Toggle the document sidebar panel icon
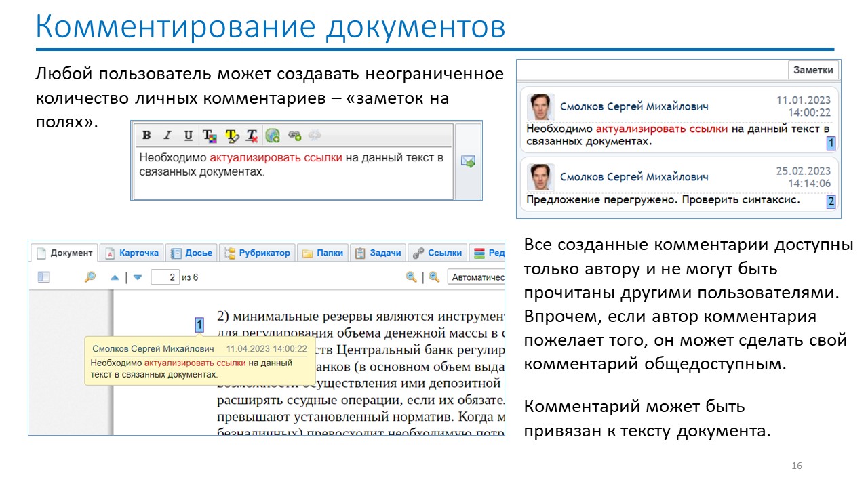Screen dimensions: 868x488 (x=44, y=277)
